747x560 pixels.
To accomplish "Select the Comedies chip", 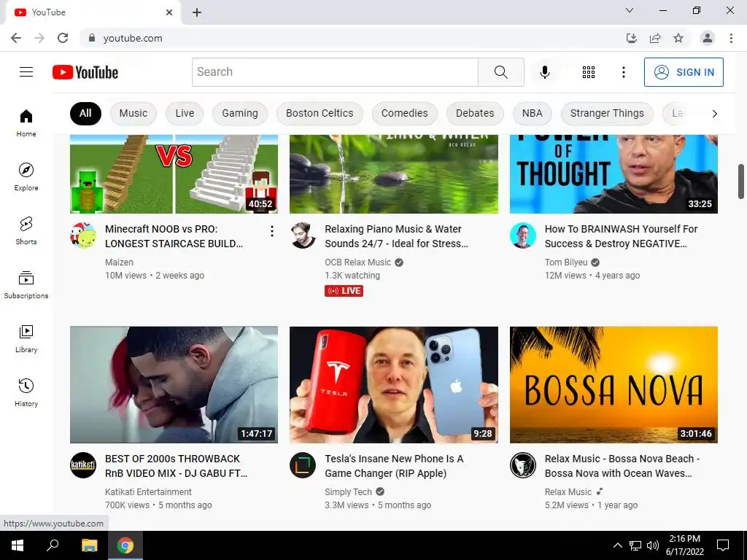I will click(x=404, y=113).
